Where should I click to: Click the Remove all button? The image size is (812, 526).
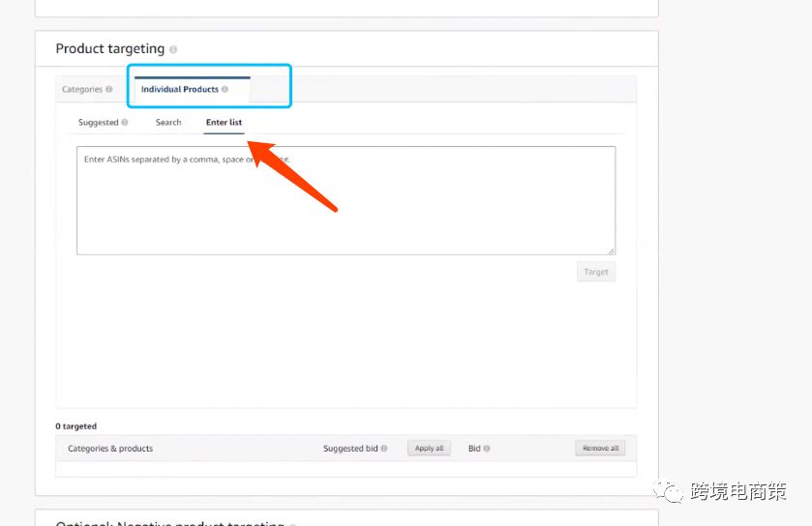(x=600, y=449)
